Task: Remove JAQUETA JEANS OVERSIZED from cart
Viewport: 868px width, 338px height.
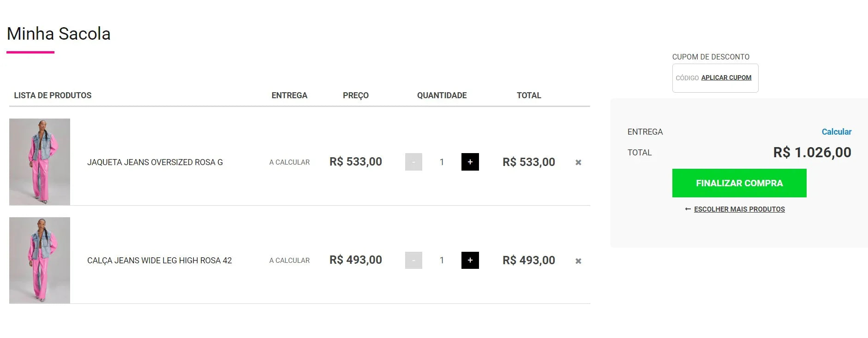Action: [x=578, y=162]
